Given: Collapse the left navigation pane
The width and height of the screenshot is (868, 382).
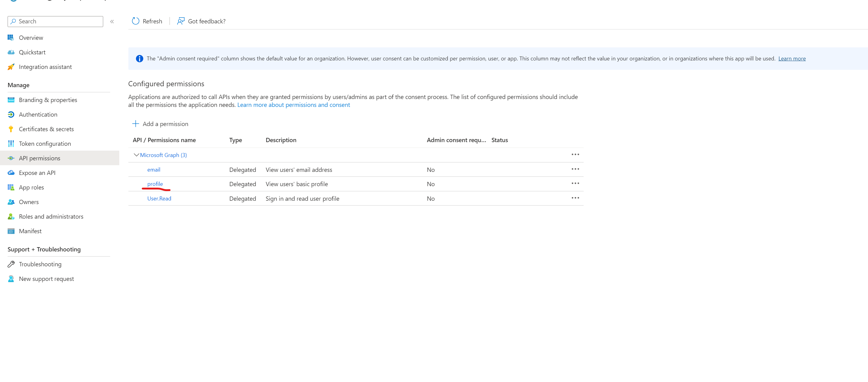Looking at the screenshot, I should click(112, 21).
